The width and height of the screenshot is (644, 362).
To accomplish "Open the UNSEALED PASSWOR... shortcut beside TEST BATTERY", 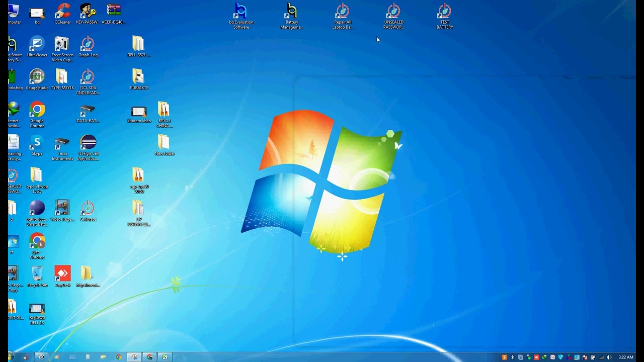I will (393, 16).
